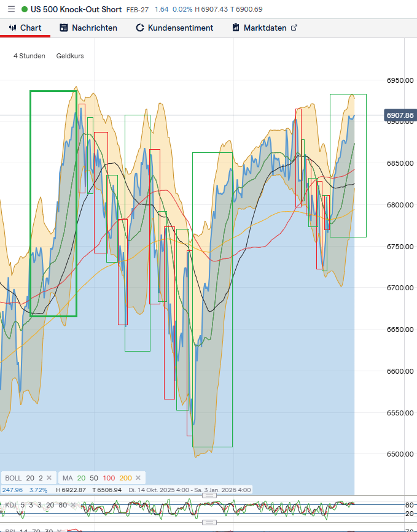Open the Geldkurs price type selector
Image resolution: width=417 pixels, height=532 pixels.
click(70, 56)
